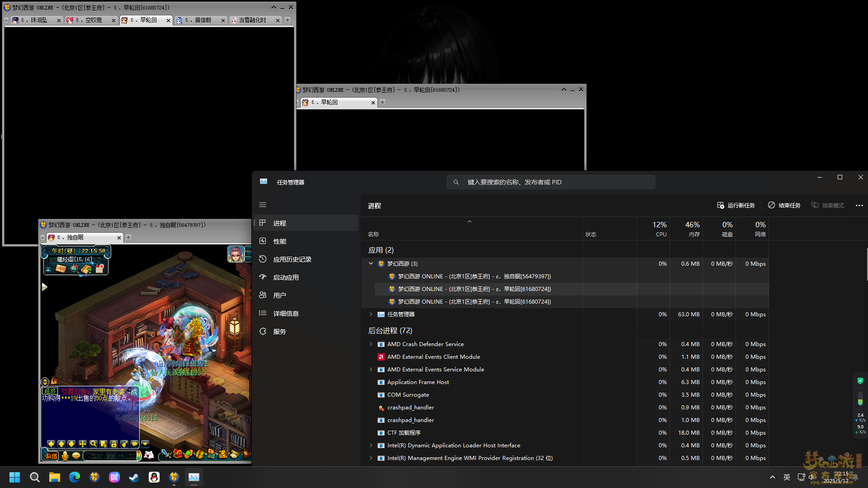Click the player portrait avatar in game window
The width and height of the screenshot is (868, 488).
tap(236, 254)
